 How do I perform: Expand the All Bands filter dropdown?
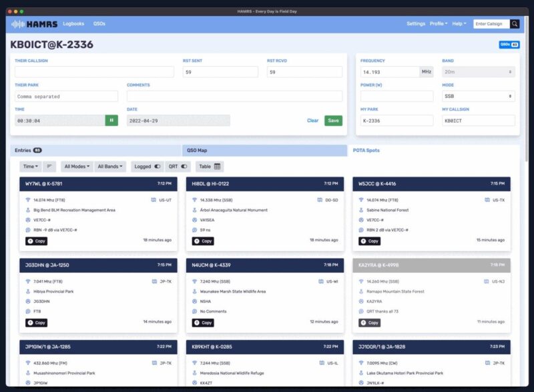(111, 166)
